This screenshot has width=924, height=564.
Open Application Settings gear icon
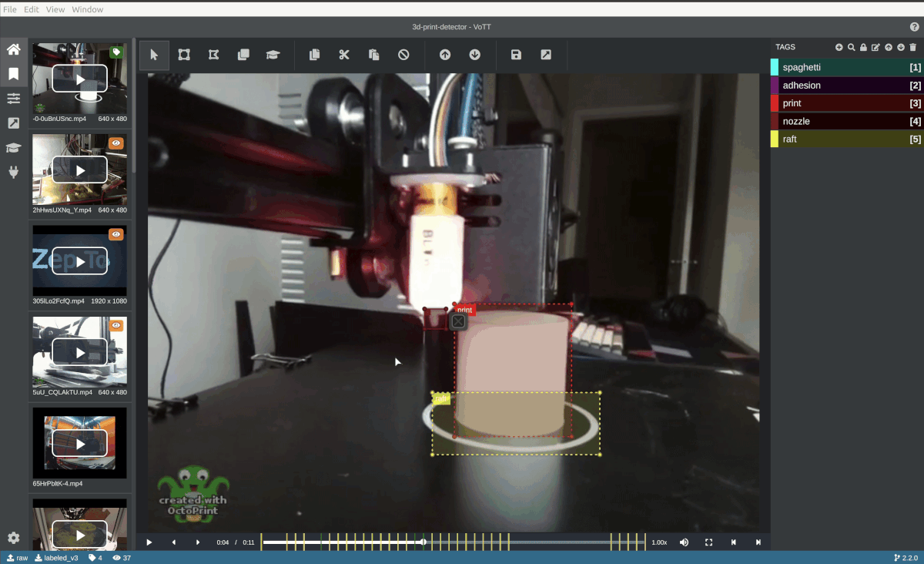[x=13, y=538]
